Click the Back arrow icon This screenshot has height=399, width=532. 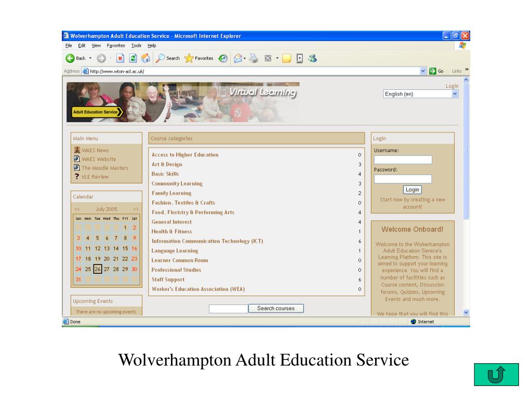pyautogui.click(x=70, y=58)
